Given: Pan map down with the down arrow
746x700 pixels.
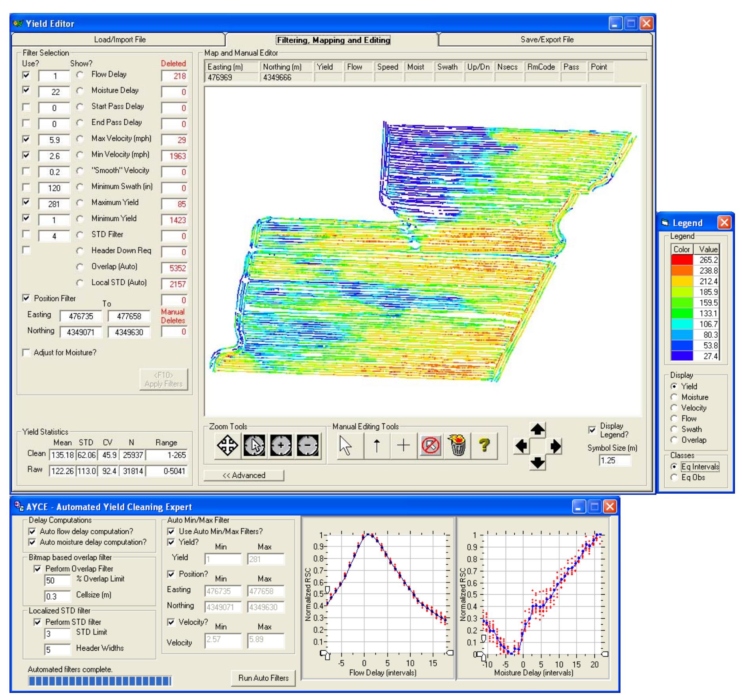Looking at the screenshot, I should [x=538, y=462].
